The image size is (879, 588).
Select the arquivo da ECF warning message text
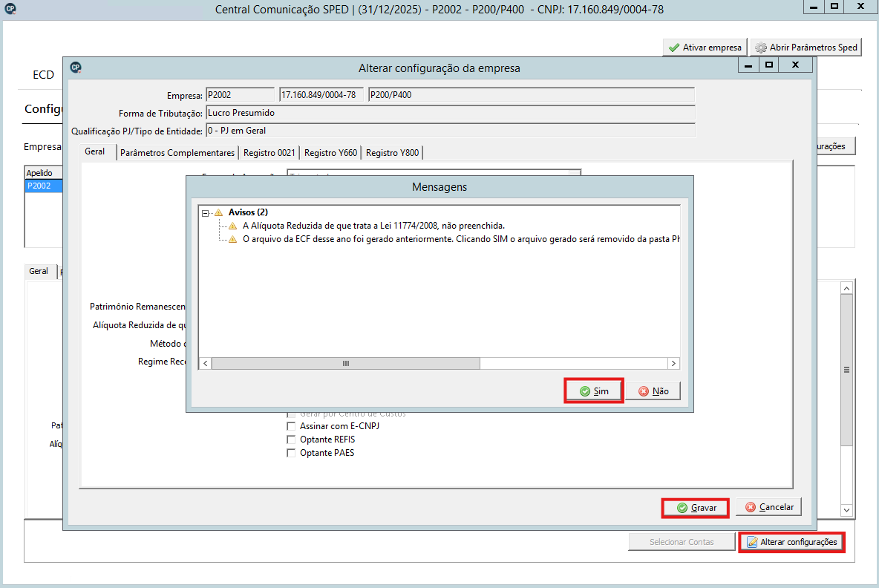pyautogui.click(x=461, y=239)
